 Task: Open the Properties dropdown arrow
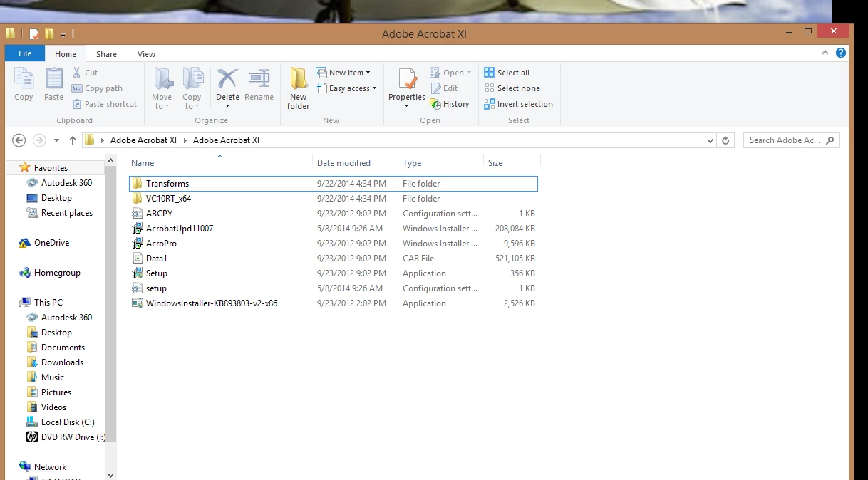pyautogui.click(x=407, y=106)
